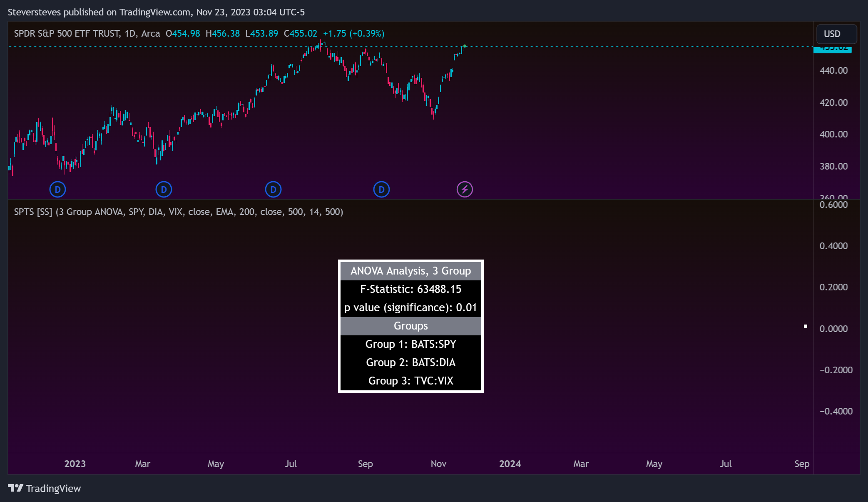Click the 420.00 price axis label
Image resolution: width=868 pixels, height=502 pixels.
coord(833,102)
